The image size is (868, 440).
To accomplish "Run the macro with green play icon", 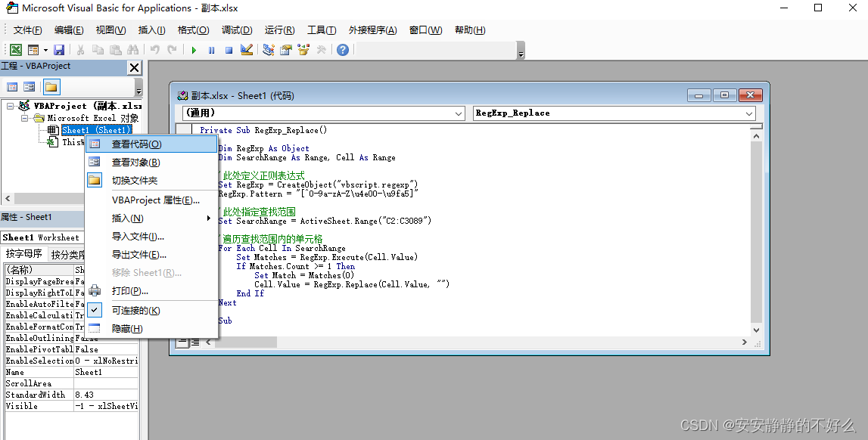I will 194,50.
